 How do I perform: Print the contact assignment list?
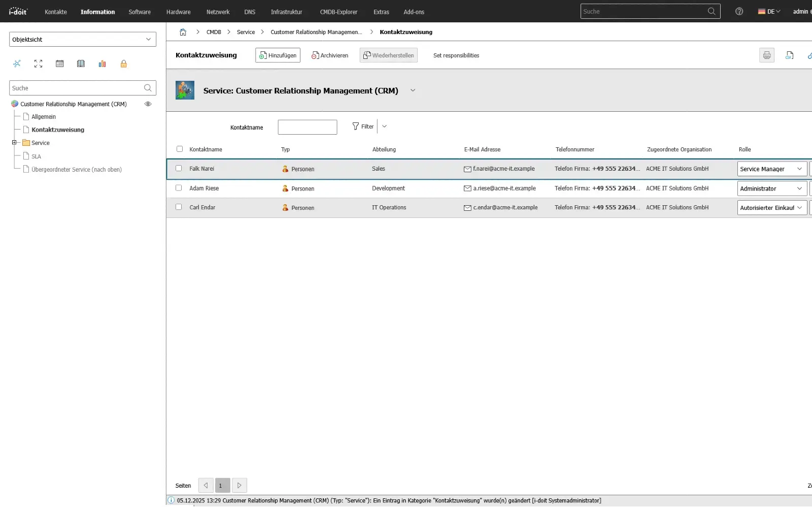pyautogui.click(x=766, y=55)
